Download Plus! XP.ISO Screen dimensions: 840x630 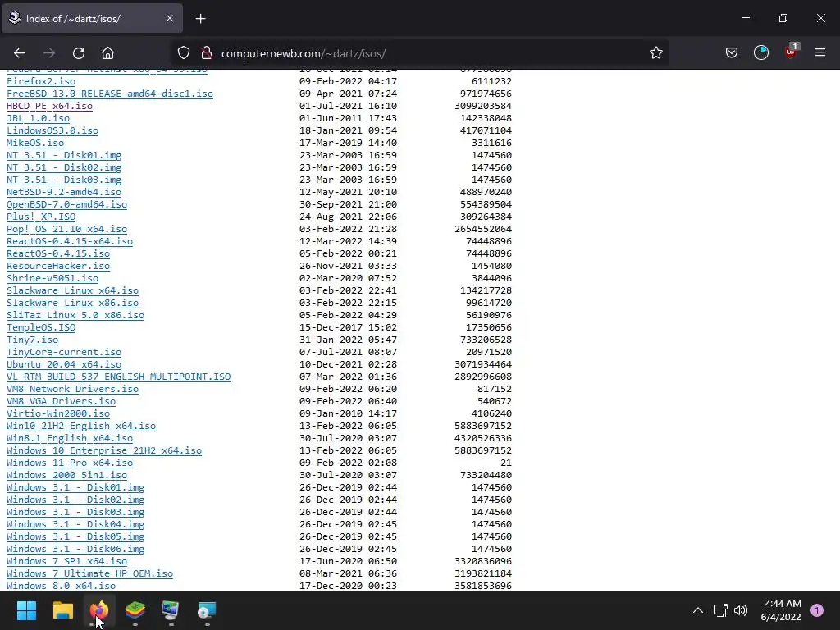[41, 217]
